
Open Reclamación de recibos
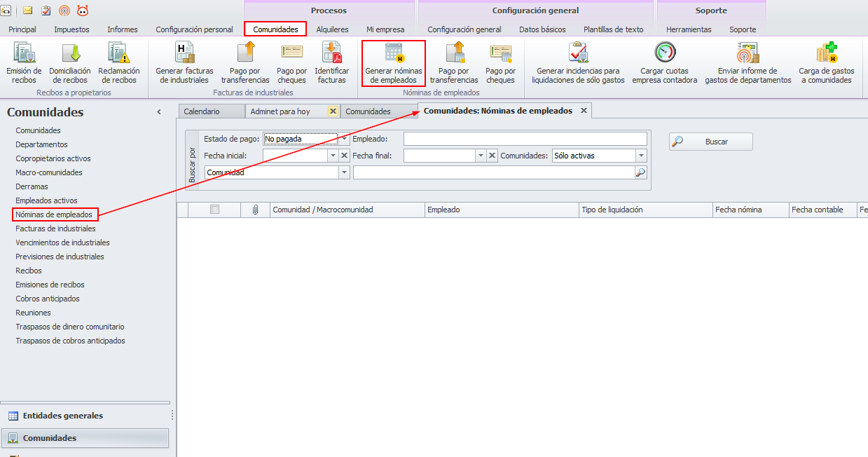[x=119, y=63]
